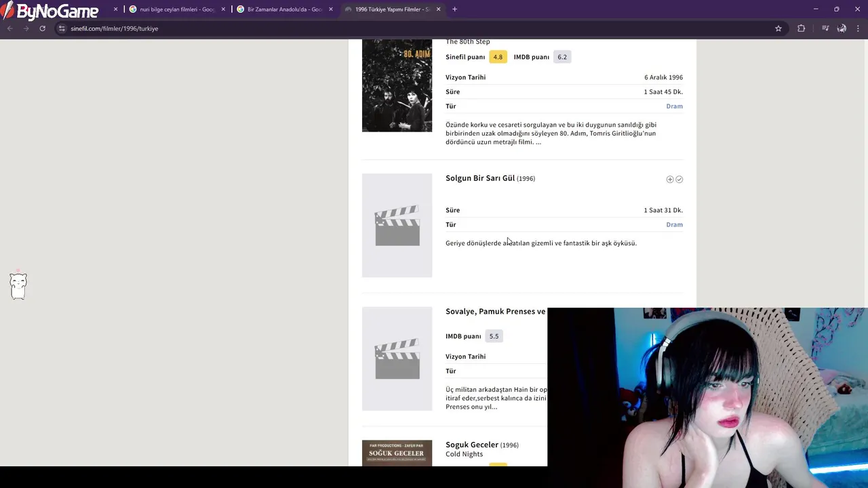Minimize the browser window
This screenshot has width=868, height=488.
tap(816, 9)
